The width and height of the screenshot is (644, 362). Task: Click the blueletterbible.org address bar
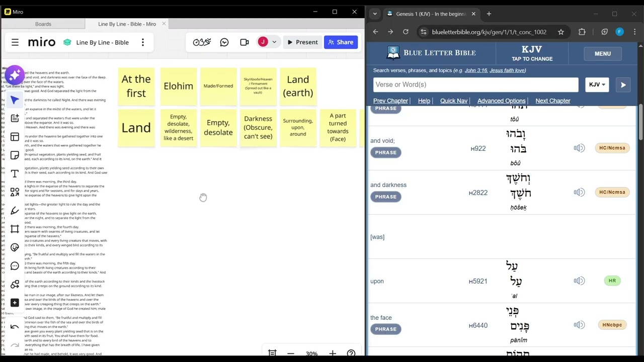pos(489,32)
